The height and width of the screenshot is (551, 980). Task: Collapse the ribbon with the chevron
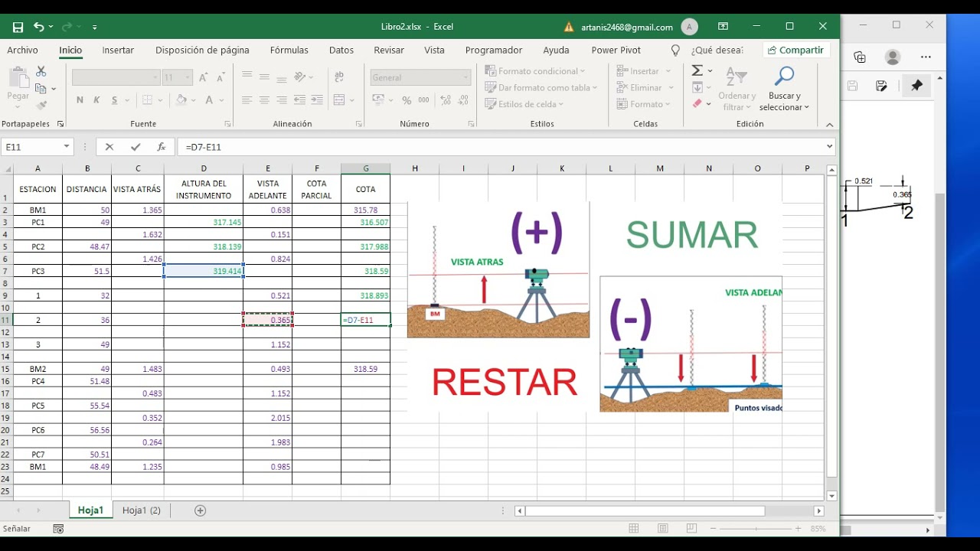click(x=829, y=124)
